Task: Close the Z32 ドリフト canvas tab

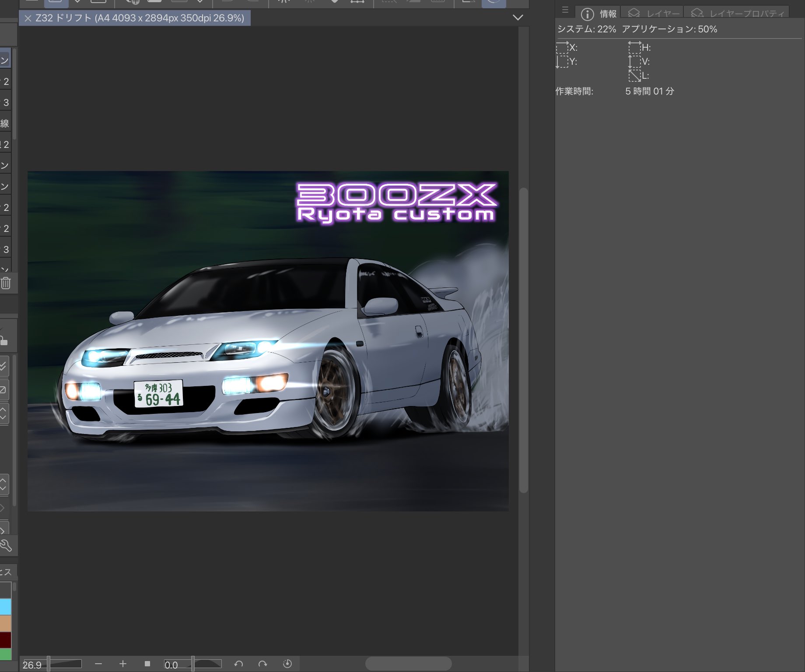Action: [x=28, y=18]
